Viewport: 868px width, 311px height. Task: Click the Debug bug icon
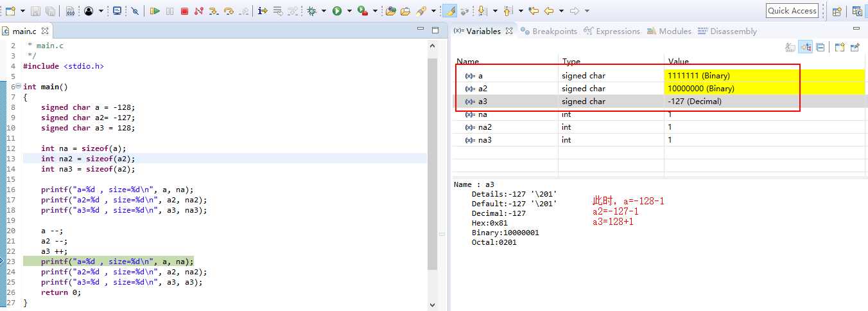pos(311,11)
